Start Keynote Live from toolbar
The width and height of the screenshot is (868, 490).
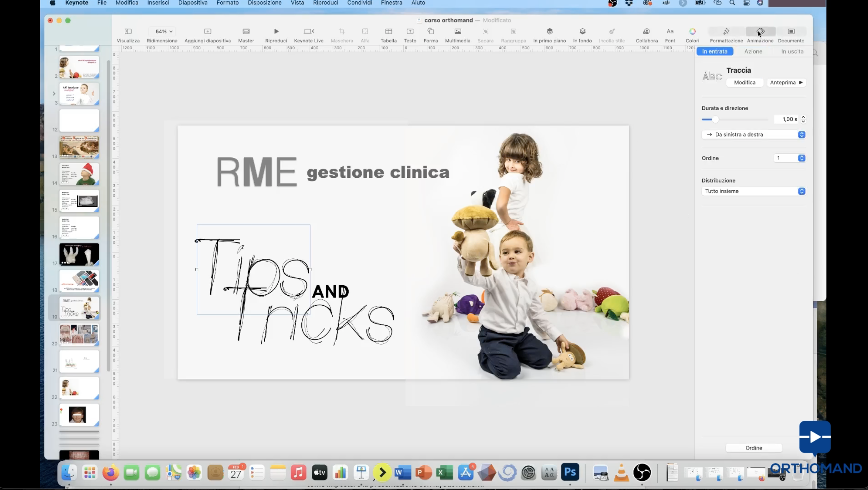(x=309, y=31)
